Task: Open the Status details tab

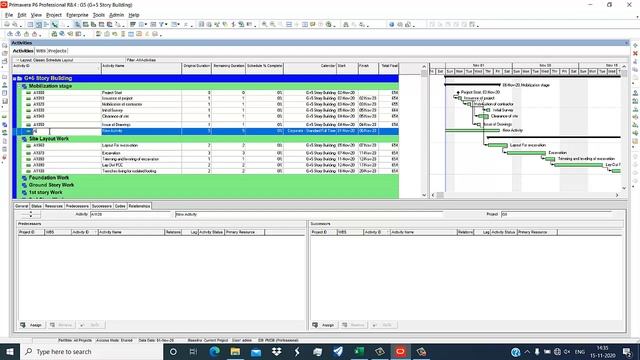Action: pos(36,206)
